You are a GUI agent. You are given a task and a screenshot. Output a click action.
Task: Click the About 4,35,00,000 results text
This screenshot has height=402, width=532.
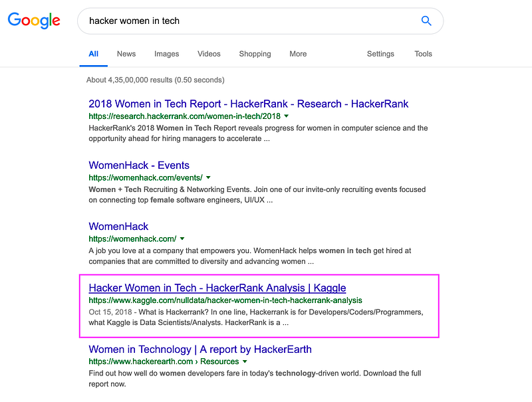coord(155,80)
